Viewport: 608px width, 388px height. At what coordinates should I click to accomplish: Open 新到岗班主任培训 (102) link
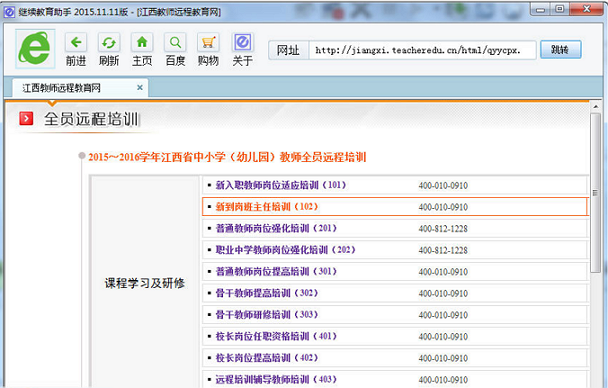click(x=267, y=207)
